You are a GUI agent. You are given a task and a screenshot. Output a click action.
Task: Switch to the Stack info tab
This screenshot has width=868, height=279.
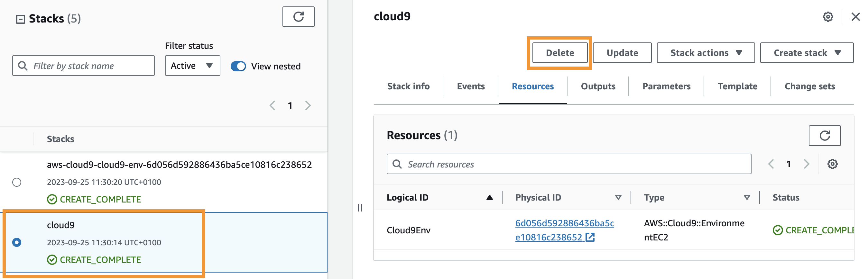coord(408,86)
